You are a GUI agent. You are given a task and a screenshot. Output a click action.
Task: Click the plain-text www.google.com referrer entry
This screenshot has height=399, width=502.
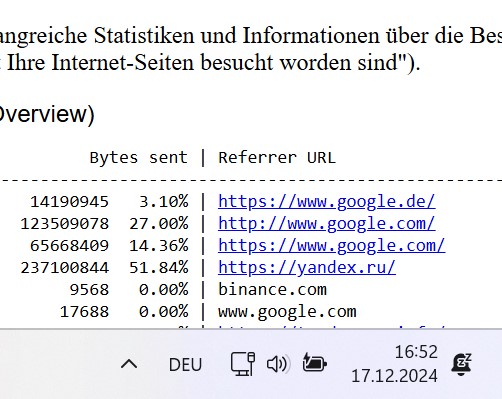point(287,312)
